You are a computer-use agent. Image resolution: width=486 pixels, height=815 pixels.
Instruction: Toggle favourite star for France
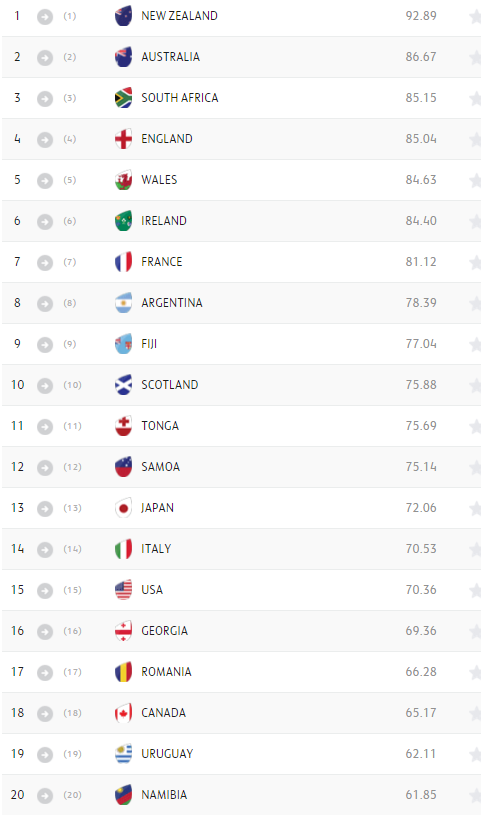pyautogui.click(x=475, y=262)
